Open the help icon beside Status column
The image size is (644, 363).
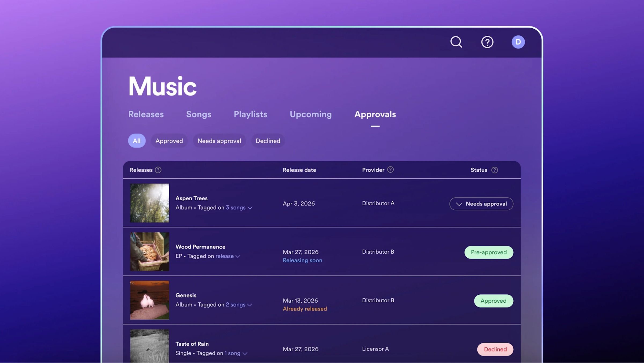tap(495, 170)
